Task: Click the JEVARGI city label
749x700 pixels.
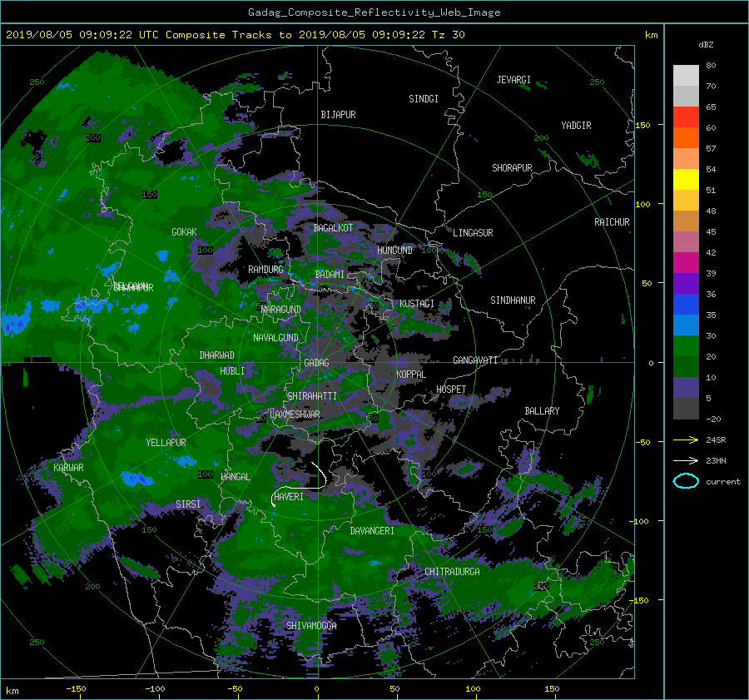Action: click(x=513, y=80)
